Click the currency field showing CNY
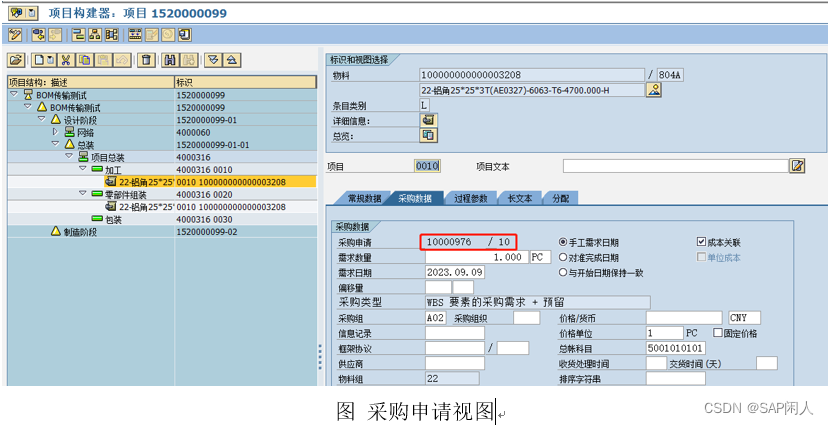The width and height of the screenshot is (829, 425). click(x=744, y=318)
